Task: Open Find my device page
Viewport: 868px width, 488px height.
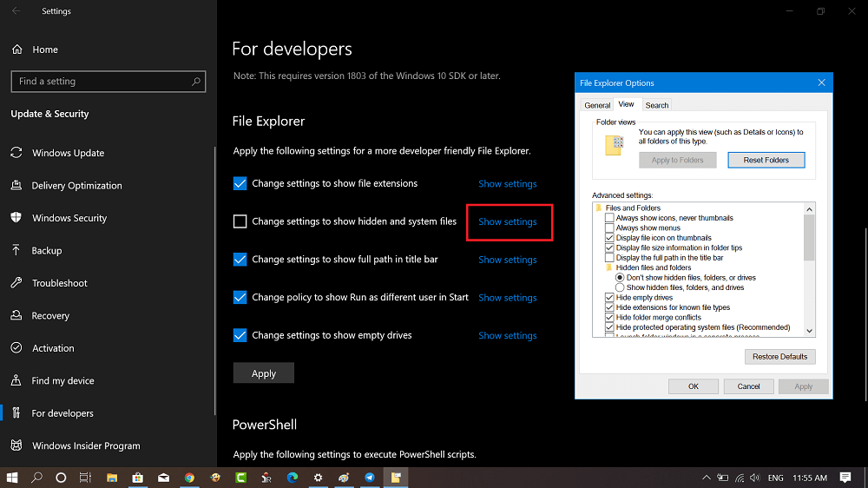Action: (62, 380)
